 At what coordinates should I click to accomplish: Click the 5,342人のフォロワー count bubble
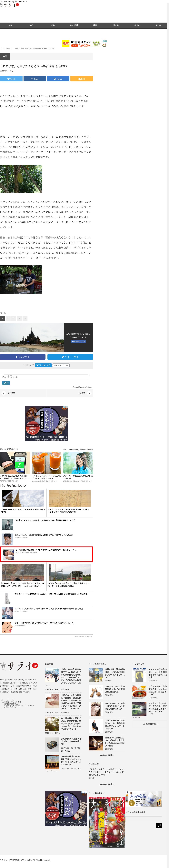coord(61,365)
